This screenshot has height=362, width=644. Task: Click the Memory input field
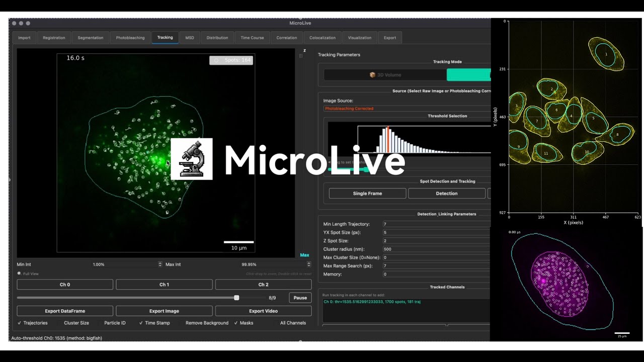click(436, 274)
